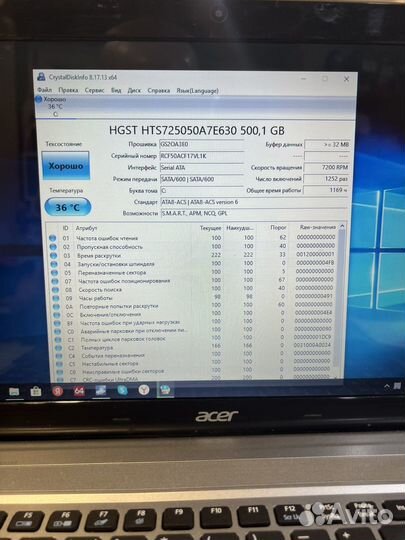Open the red Yandex icon on taskbar

click(58, 391)
